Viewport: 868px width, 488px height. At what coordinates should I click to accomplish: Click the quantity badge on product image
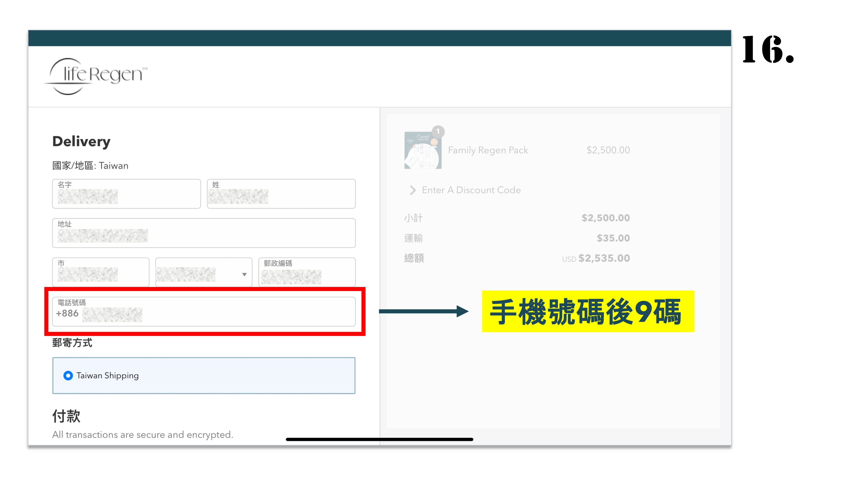438,132
